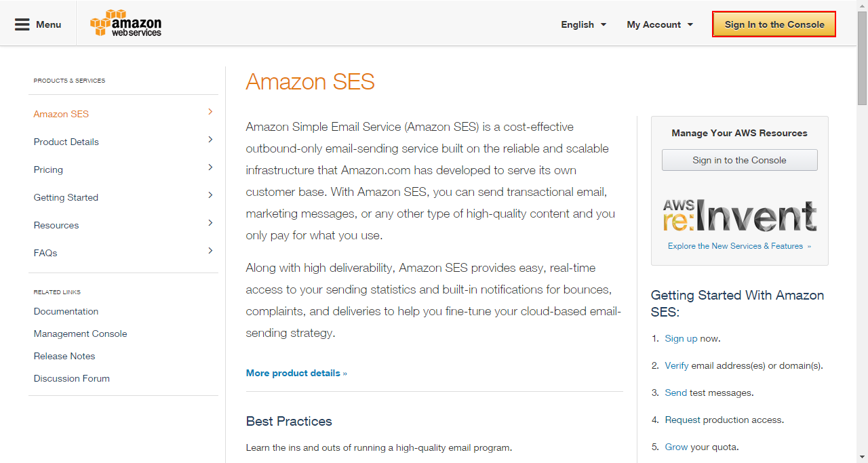Expand the English language dropdown

point(583,24)
